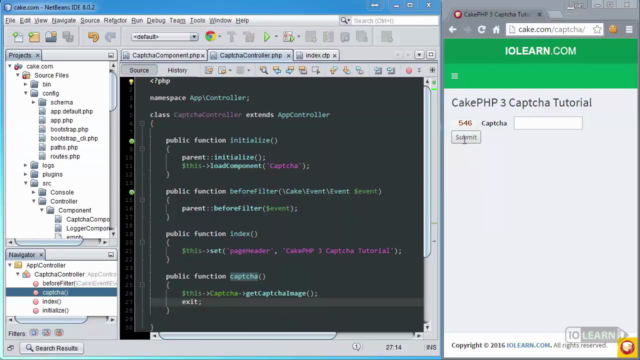Select the CakePHP 3 Captcha Tutorial browser tab
Viewport: 640px width, 360px height.
(496, 14)
